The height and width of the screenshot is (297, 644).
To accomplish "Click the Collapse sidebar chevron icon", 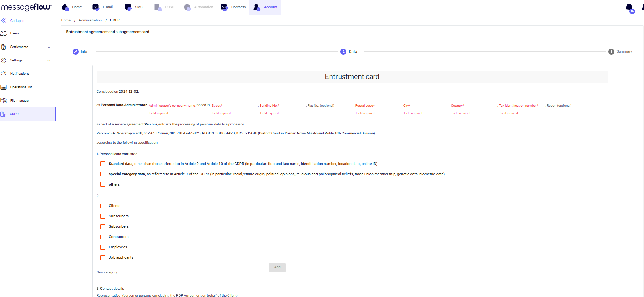I will 4,21.
